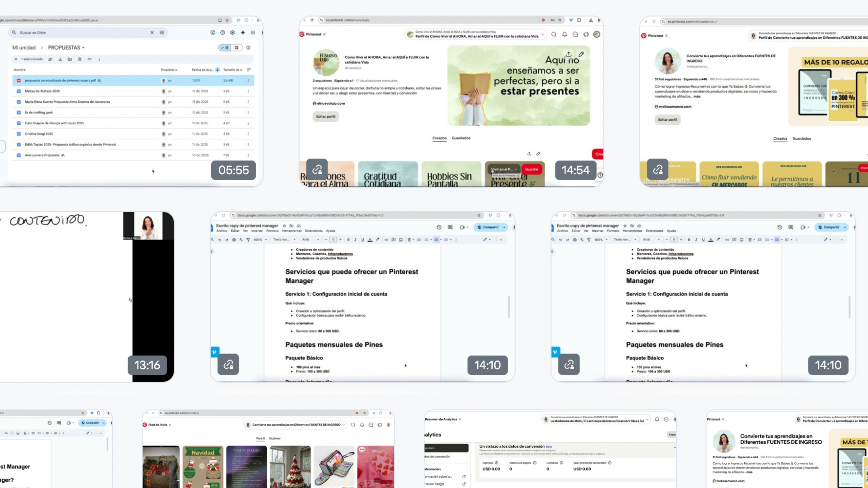Open the Texto normal style dropdown in Docs beside the whiteboard
The height and width of the screenshot is (488, 868).
coord(284,240)
